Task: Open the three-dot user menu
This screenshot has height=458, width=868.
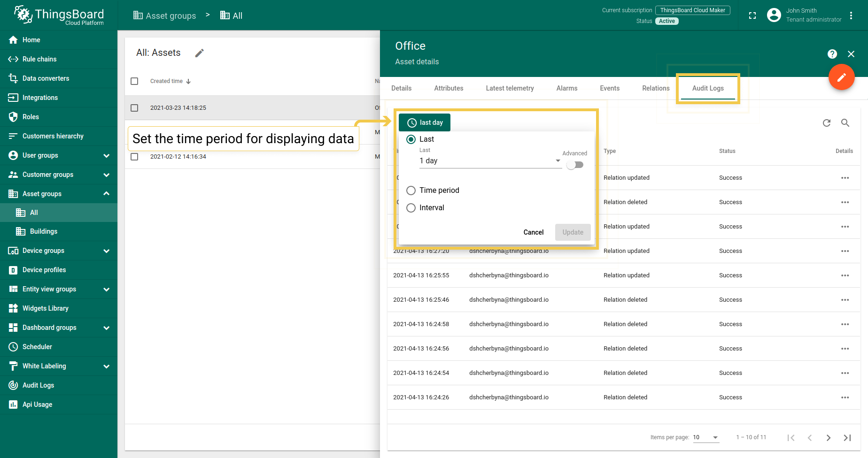Action: click(x=851, y=15)
